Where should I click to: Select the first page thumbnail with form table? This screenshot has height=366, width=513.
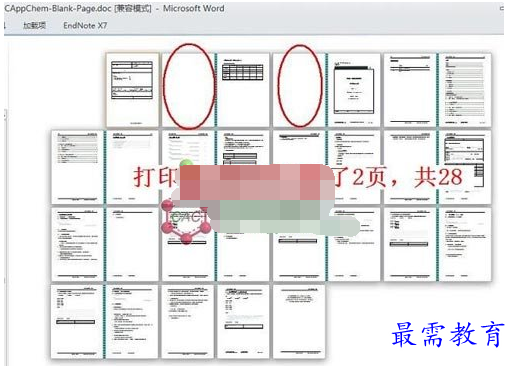pos(132,90)
